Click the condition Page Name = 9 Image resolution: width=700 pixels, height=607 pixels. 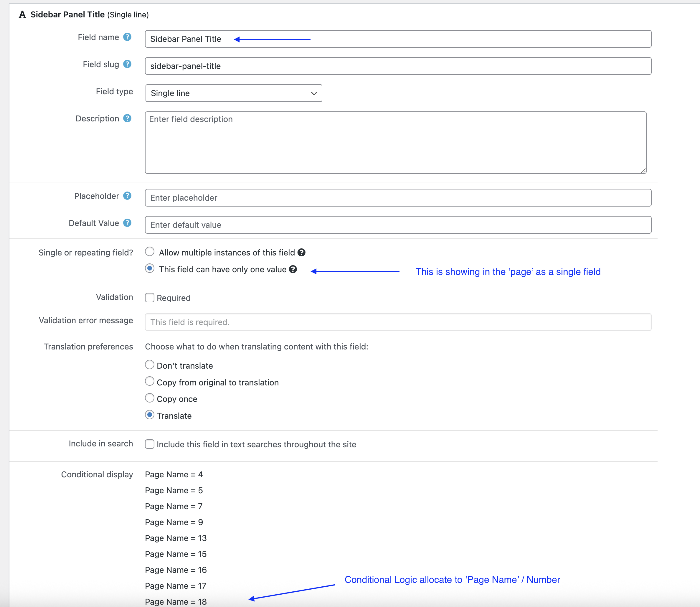pos(174,522)
